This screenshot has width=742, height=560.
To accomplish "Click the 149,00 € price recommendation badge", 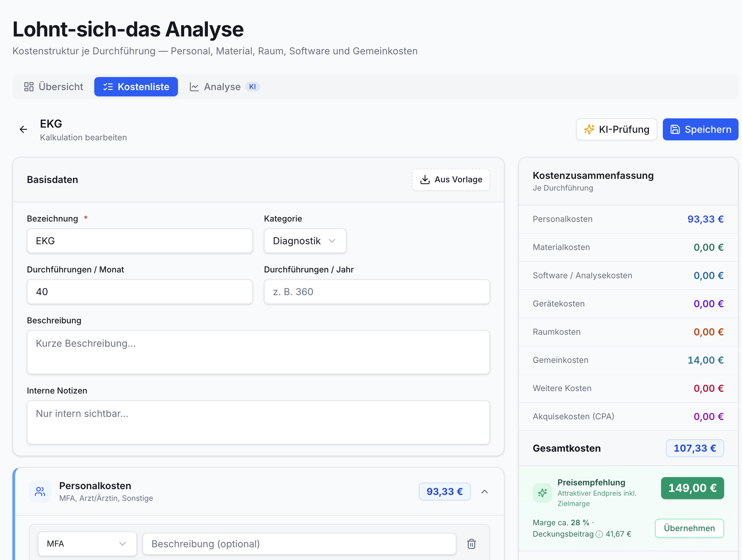I will click(x=692, y=488).
